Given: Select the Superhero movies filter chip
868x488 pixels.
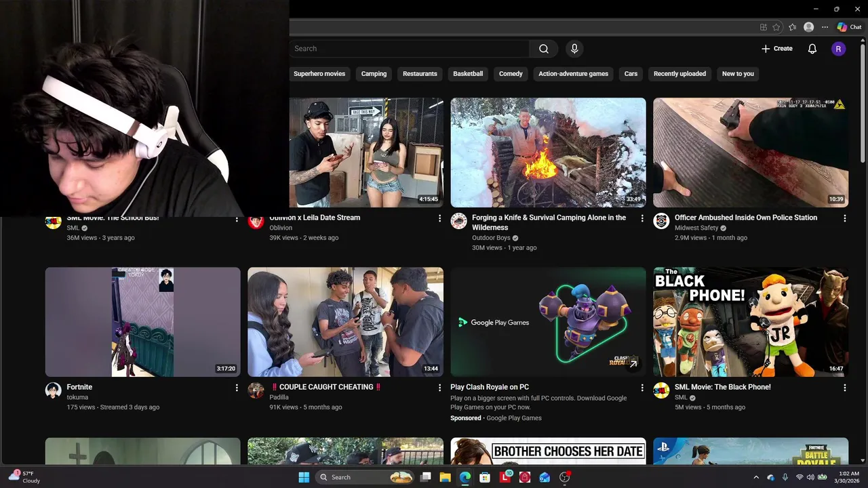Looking at the screenshot, I should tap(319, 74).
